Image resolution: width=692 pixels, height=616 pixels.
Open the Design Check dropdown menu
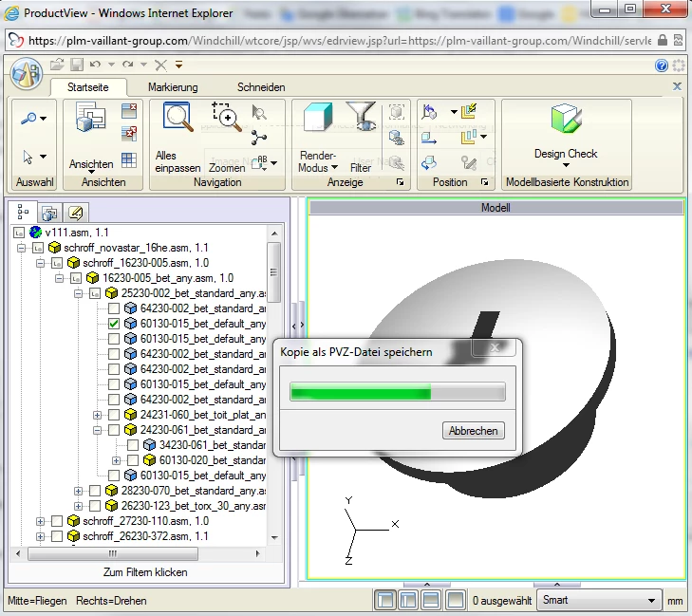coord(566,165)
